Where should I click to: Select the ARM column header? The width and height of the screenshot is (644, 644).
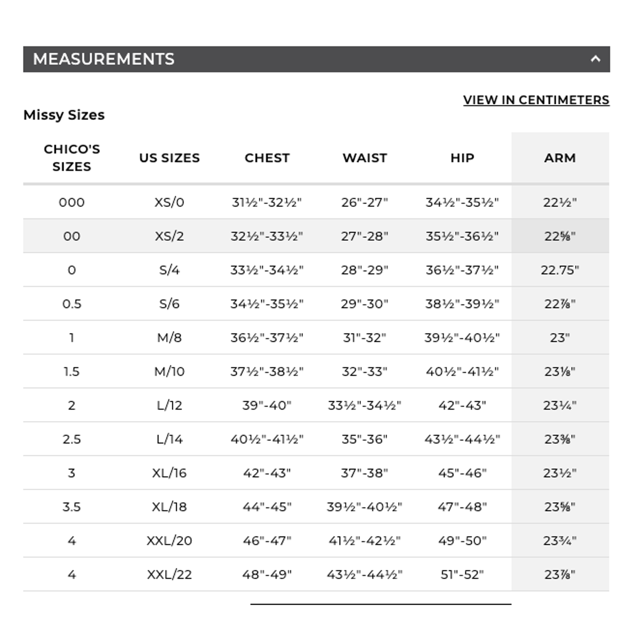click(x=560, y=158)
